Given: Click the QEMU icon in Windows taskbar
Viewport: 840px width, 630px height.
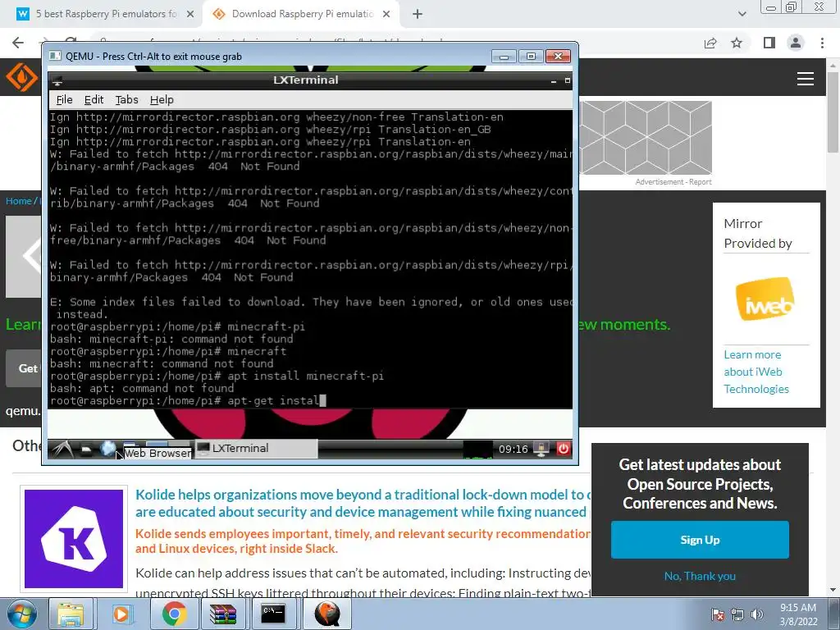Looking at the screenshot, I should 327,614.
